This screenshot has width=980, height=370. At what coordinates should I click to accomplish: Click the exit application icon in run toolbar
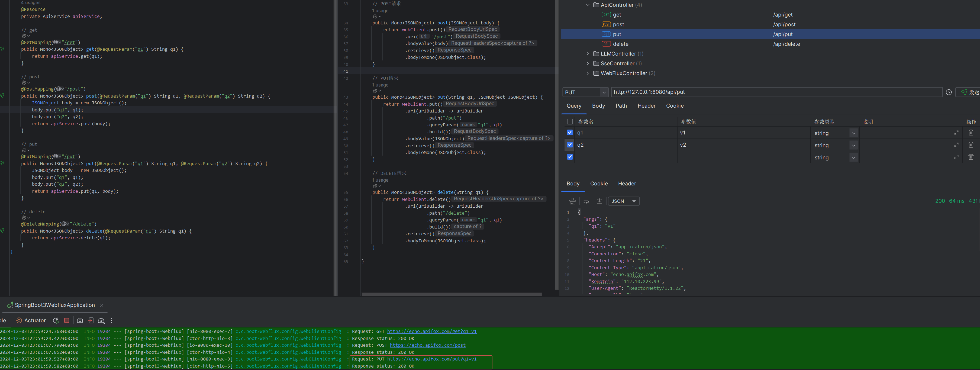(91, 320)
